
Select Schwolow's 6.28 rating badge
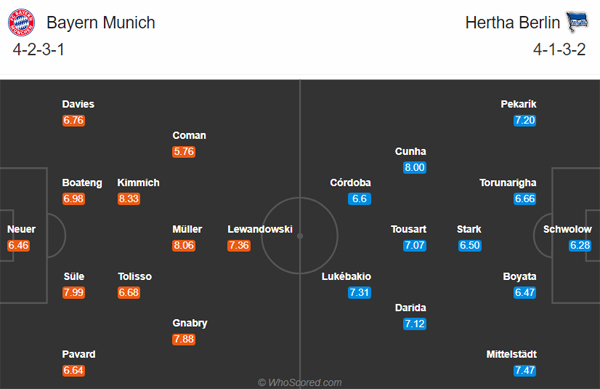580,245
